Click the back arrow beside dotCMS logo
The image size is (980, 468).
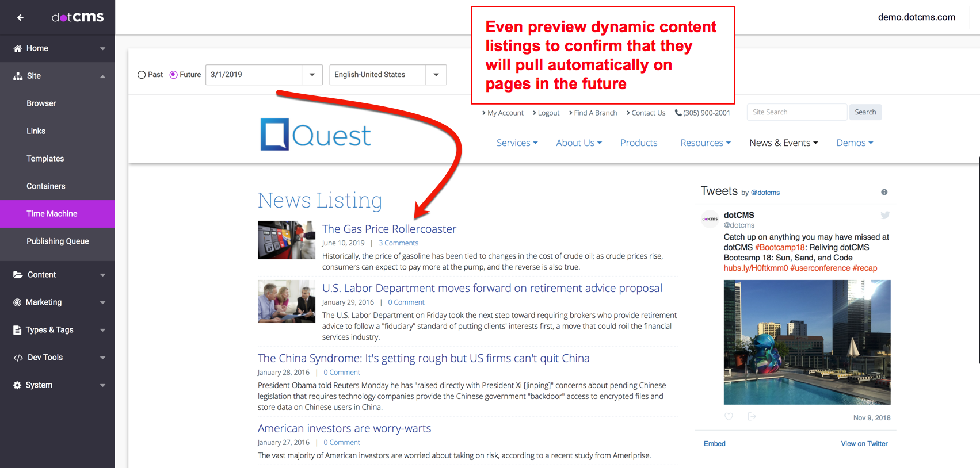tap(20, 17)
